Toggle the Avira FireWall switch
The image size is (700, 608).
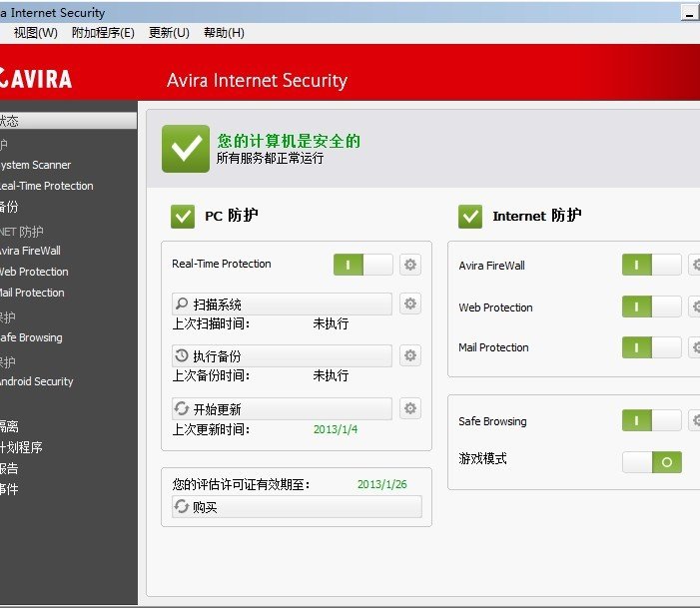click(x=651, y=265)
